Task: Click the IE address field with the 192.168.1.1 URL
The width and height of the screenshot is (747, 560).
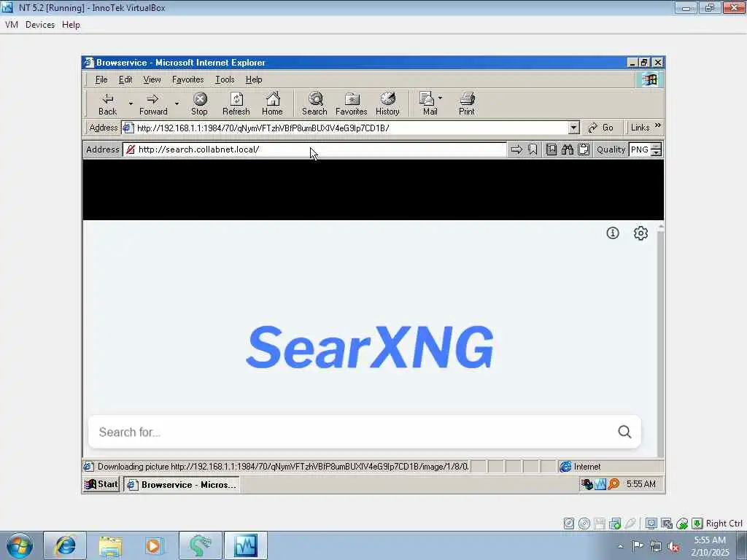Action: click(345, 128)
